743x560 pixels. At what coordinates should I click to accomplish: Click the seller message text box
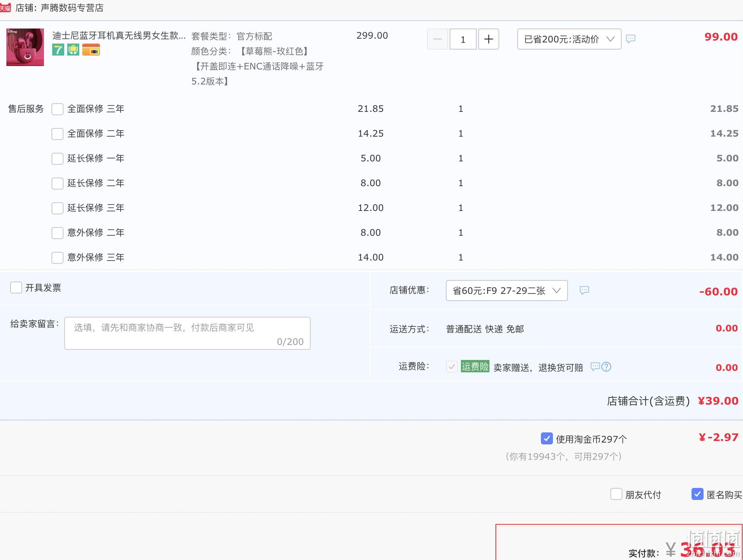tap(187, 333)
